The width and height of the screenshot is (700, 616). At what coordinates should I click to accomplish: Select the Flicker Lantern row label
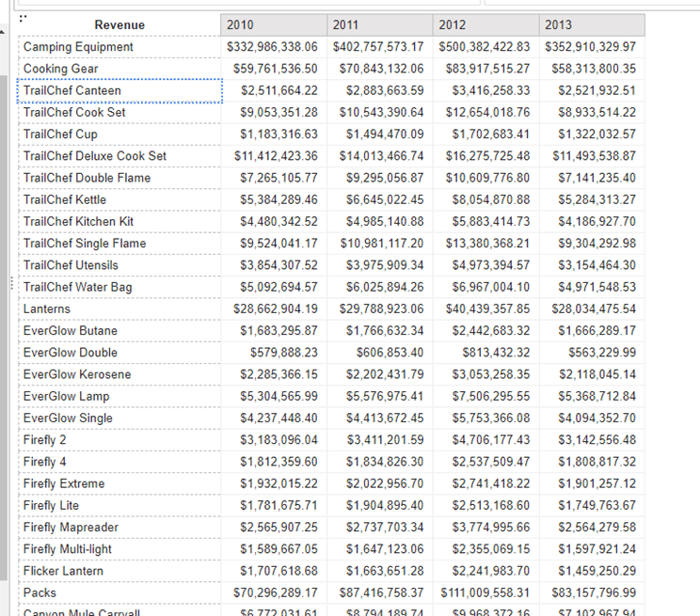click(119, 572)
